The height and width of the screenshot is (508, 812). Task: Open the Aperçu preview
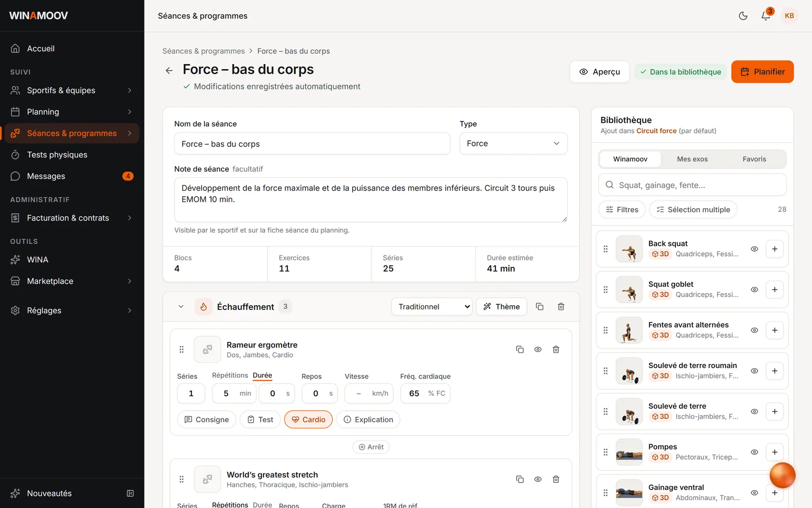click(599, 72)
